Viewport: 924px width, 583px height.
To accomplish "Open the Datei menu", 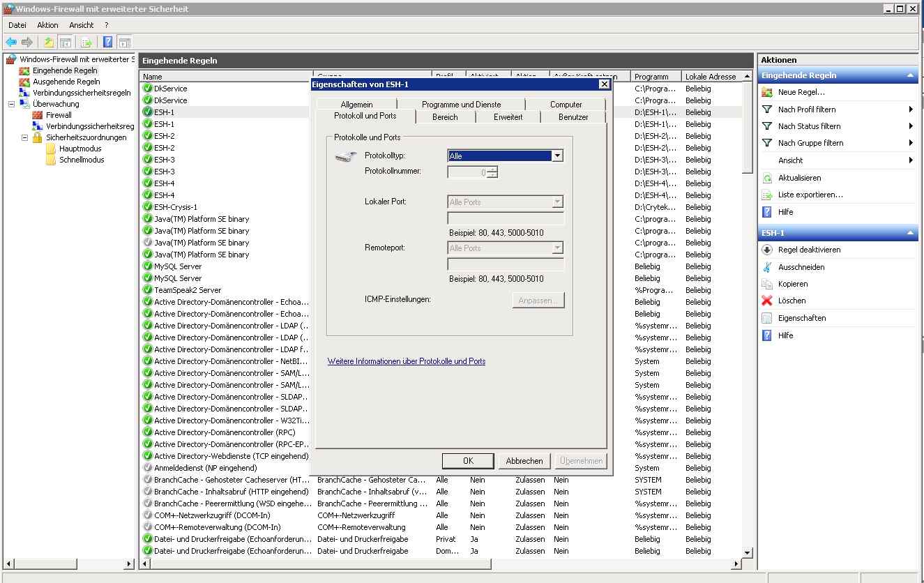I will click(17, 25).
